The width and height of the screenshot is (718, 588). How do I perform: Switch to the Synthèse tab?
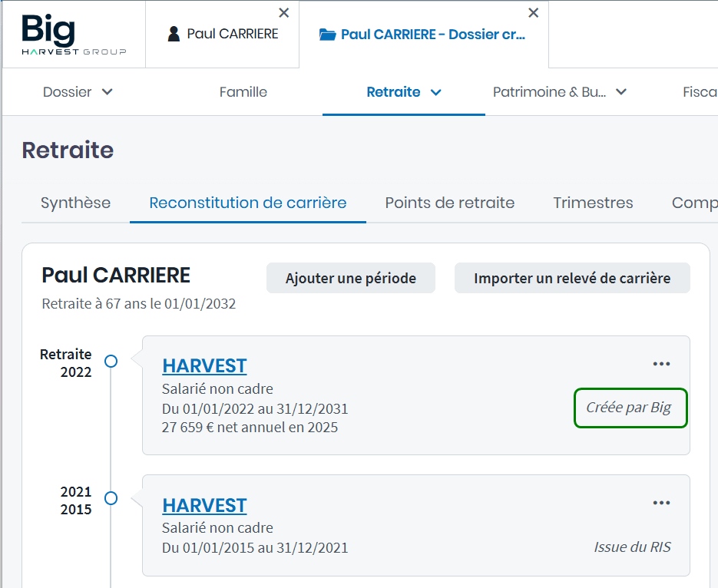pos(75,203)
